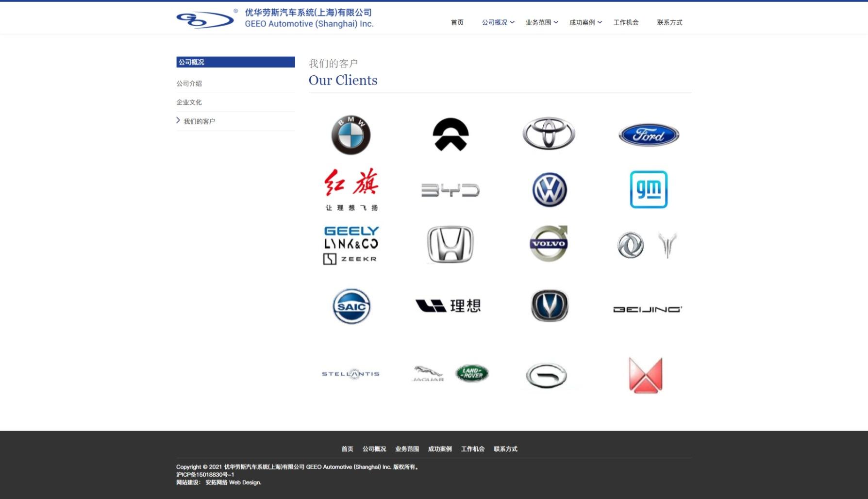Click the 公司概况 sidebar header
The image size is (868, 499).
pos(235,62)
